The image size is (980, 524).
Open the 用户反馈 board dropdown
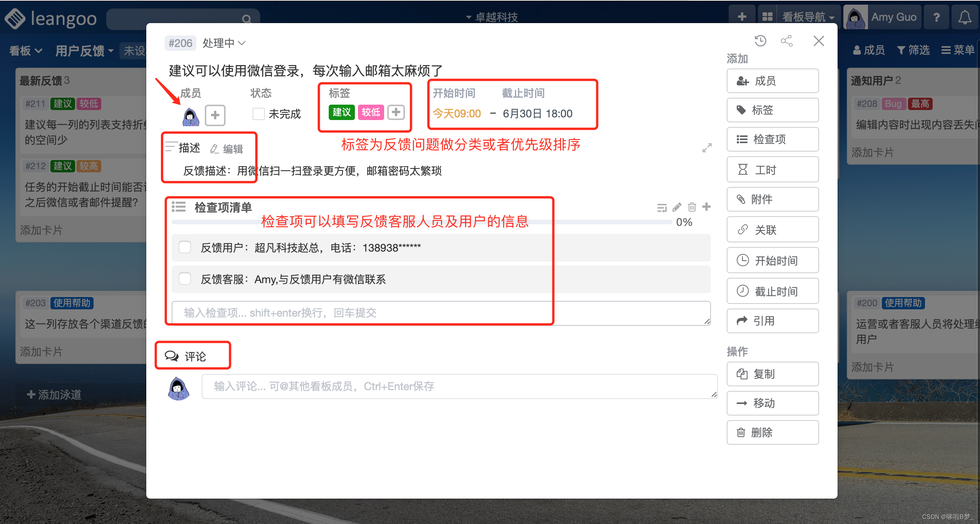point(84,50)
